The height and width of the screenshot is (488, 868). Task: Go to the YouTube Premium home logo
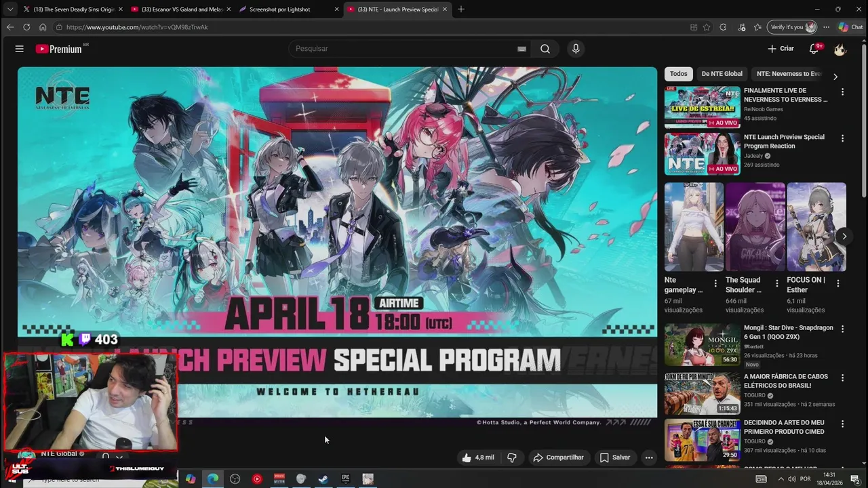(59, 49)
